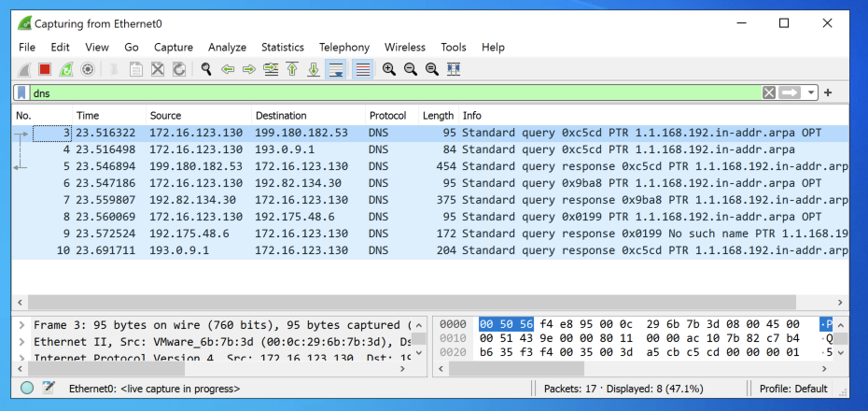Open Find a packet magnifier icon
Image resolution: width=868 pixels, height=411 pixels.
[206, 69]
